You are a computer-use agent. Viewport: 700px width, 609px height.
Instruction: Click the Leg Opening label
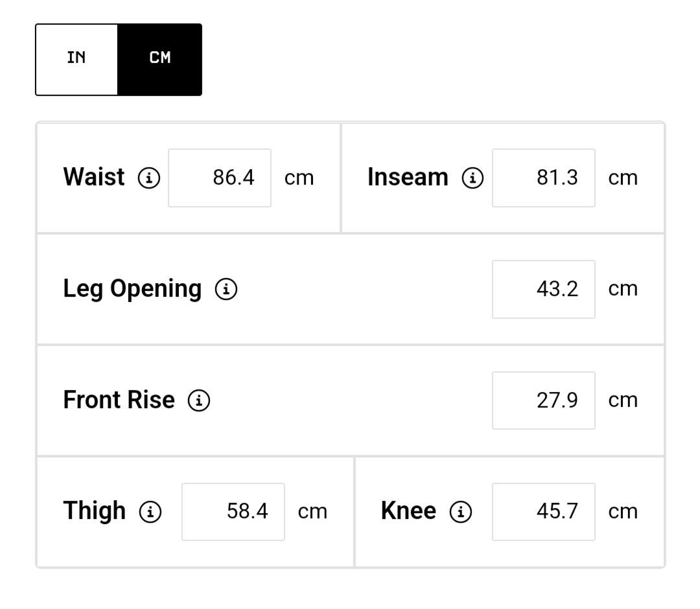tap(132, 289)
